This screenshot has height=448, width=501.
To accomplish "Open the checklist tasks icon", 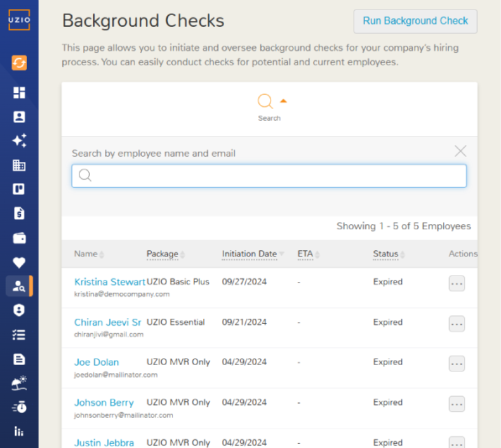I will tap(19, 334).
